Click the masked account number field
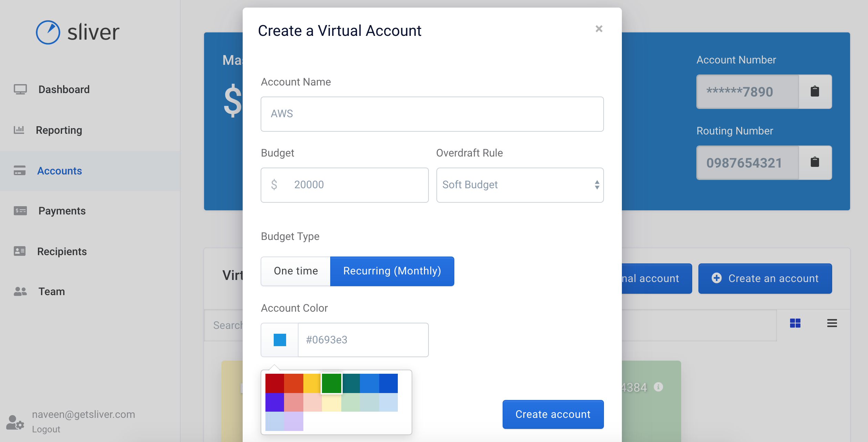868x442 pixels. pyautogui.click(x=747, y=92)
